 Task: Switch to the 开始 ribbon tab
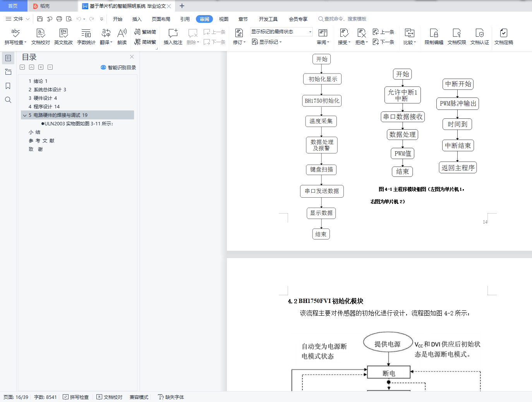(118, 19)
